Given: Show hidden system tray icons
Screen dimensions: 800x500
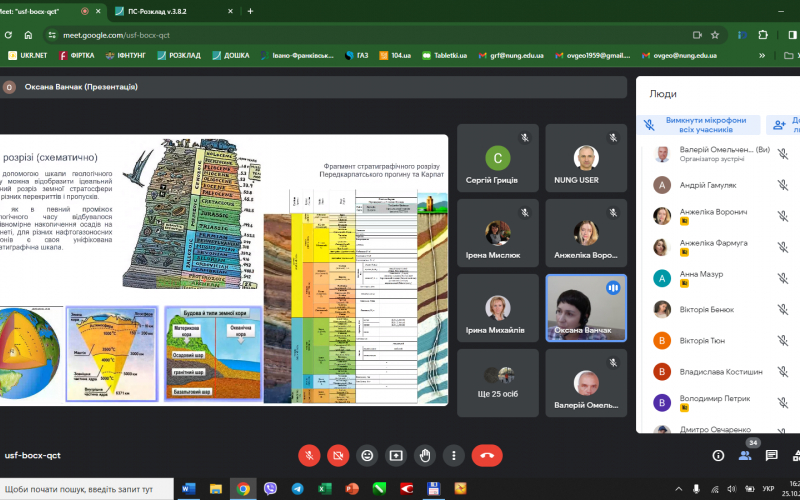Looking at the screenshot, I should (x=679, y=489).
